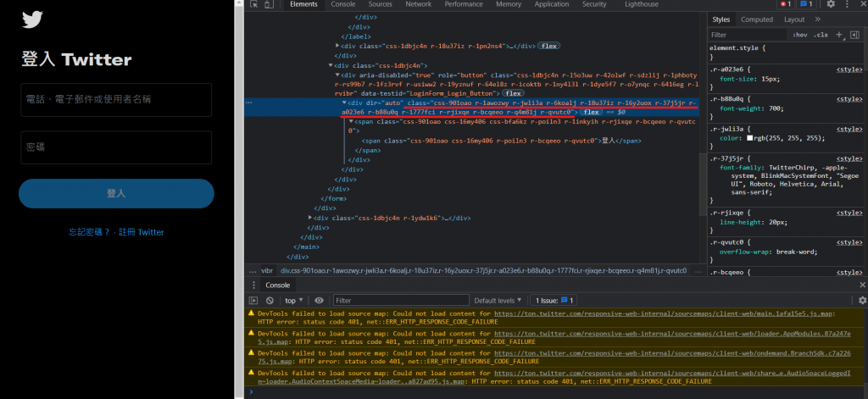Select the Console drawer tab

(x=277, y=285)
